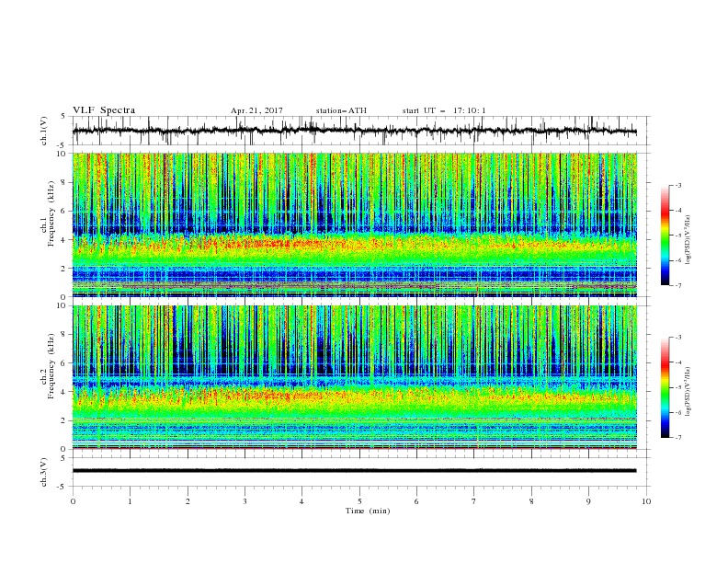This screenshot has width=728, height=563.
Task: Click the "9" tick on the time axis
Action: pyautogui.click(x=588, y=501)
